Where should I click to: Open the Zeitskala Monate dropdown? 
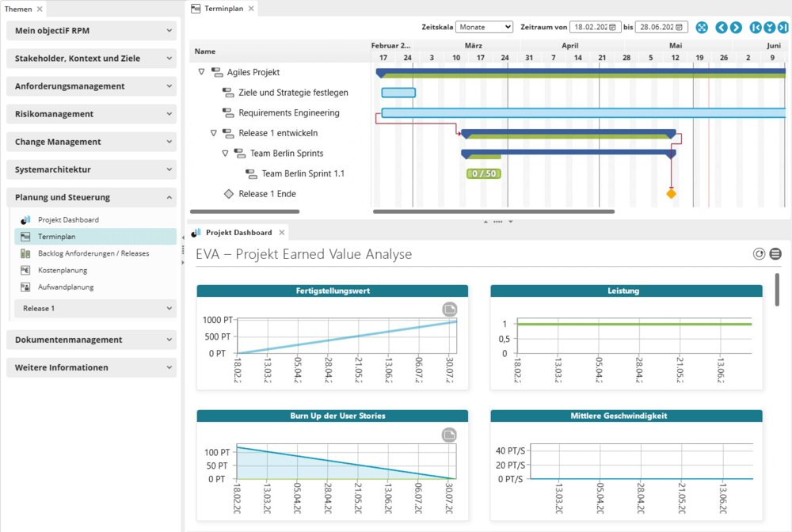[x=485, y=27]
